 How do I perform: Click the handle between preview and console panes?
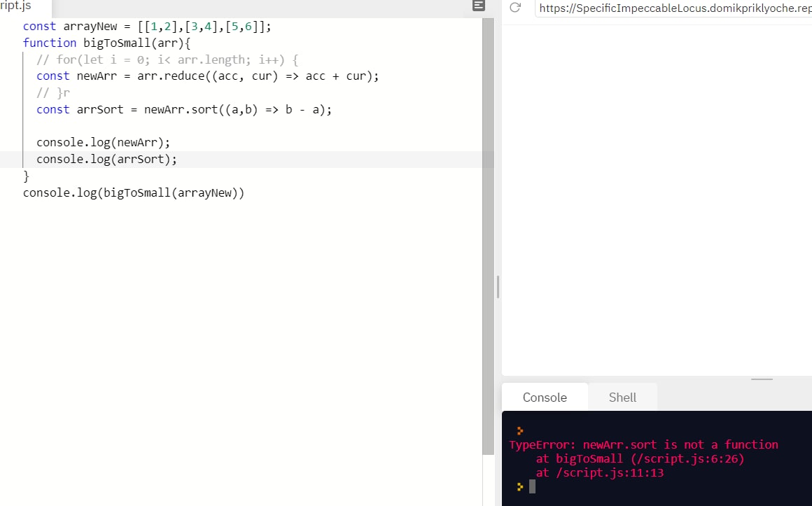(762, 379)
